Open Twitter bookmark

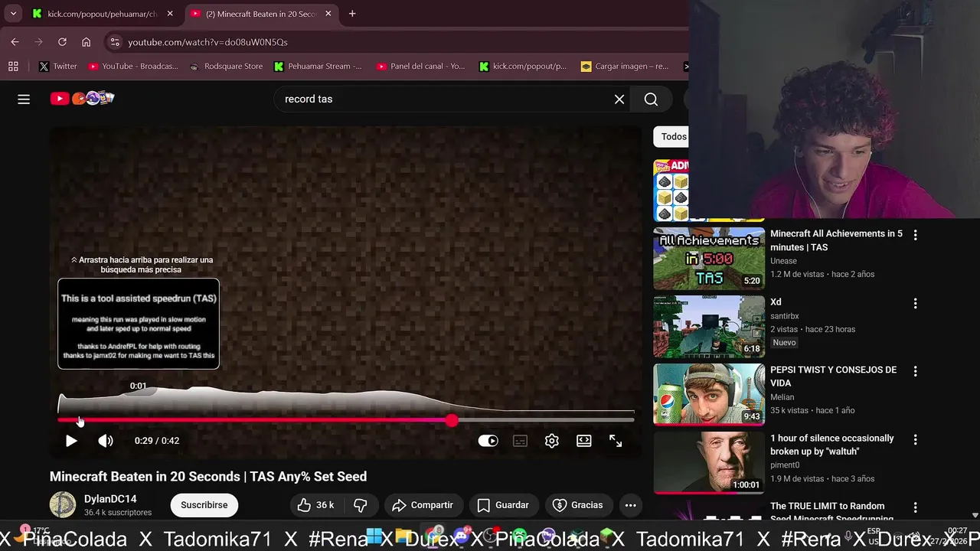tap(57, 67)
